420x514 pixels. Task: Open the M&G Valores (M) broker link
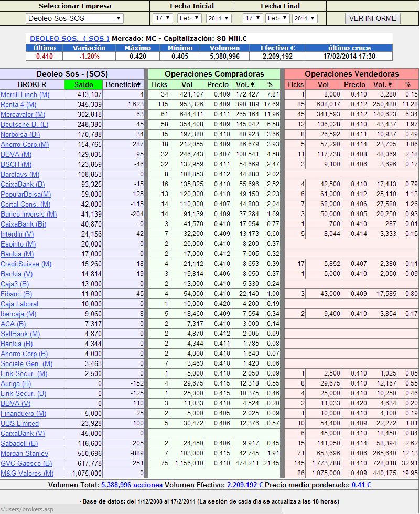[27, 473]
